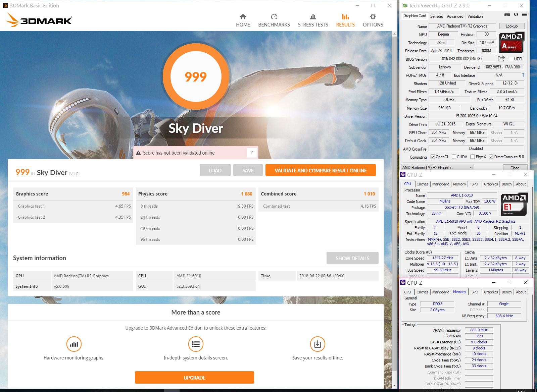This screenshot has width=537, height=392.
Task: Click the warning triangle icon
Action: point(138,153)
